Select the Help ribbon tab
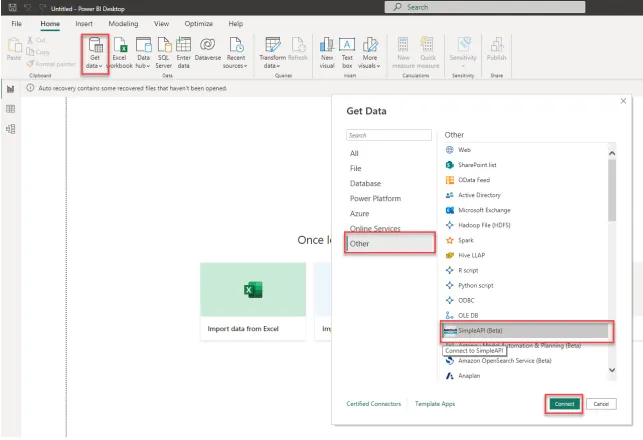Viewport: 643px width, 440px height. 236,24
